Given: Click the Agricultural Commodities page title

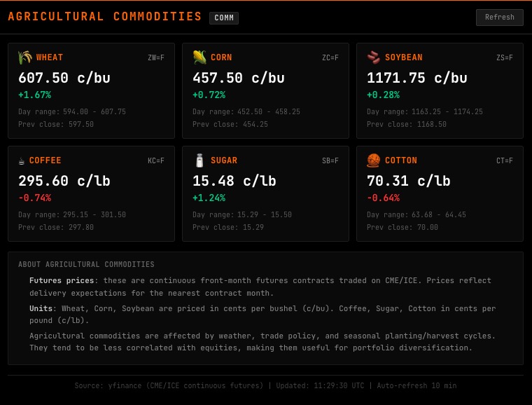Looking at the screenshot, I should [105, 17].
